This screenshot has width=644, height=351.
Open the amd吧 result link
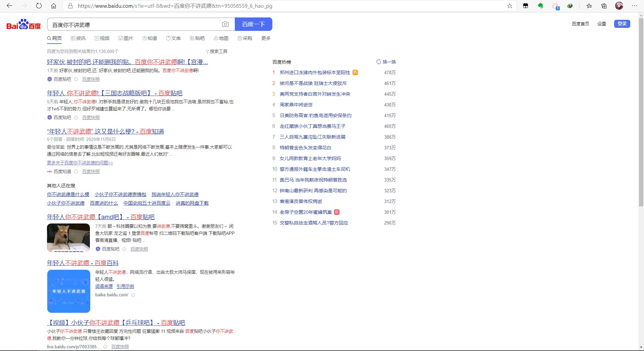pos(101,217)
